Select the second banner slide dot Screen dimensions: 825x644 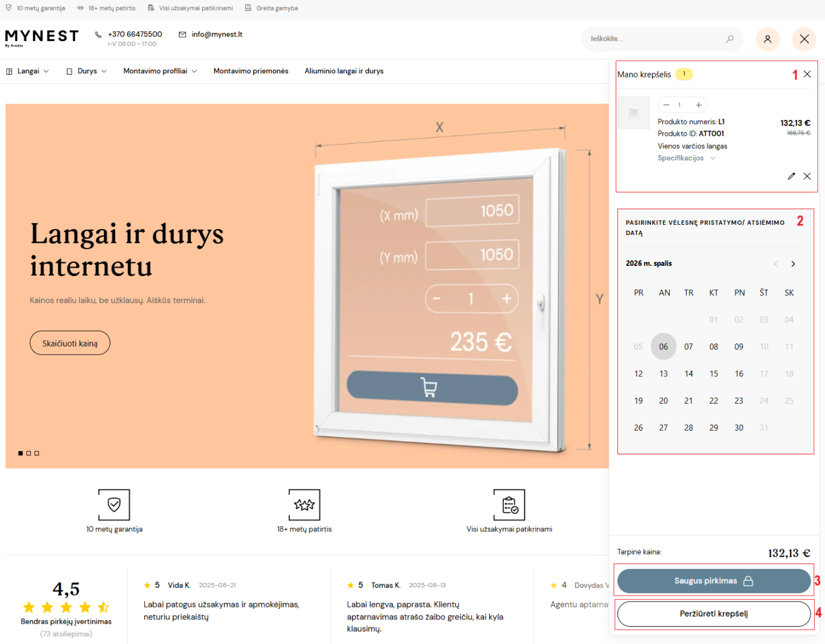(29, 453)
